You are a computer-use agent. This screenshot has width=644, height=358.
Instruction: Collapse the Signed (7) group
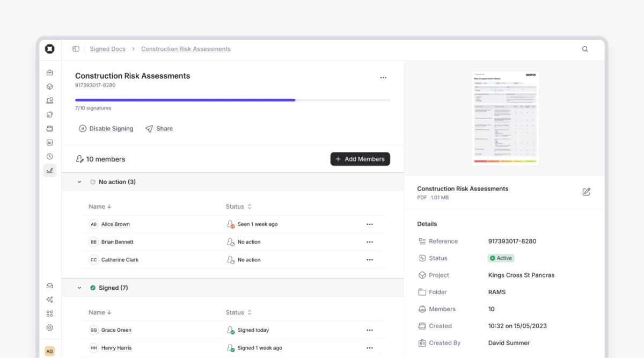(x=79, y=288)
